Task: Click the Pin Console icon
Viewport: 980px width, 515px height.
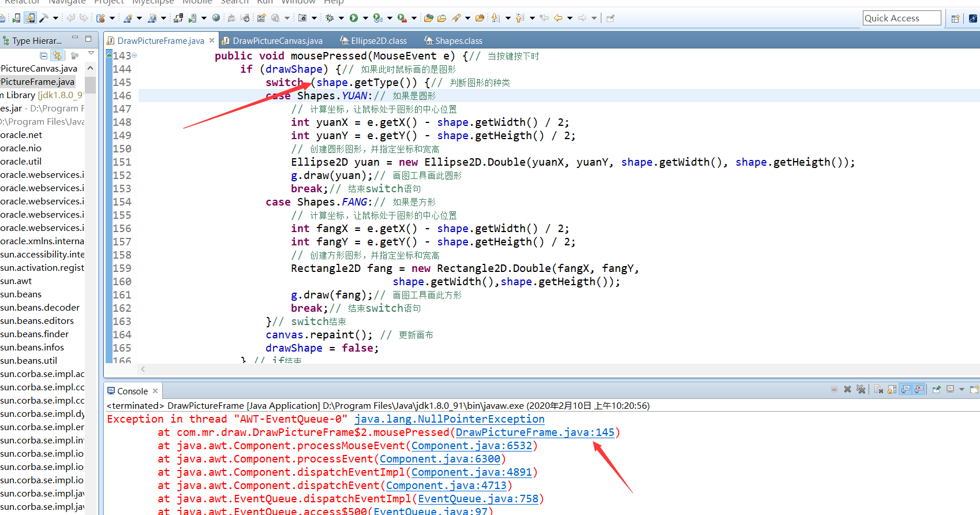Action: pyautogui.click(x=936, y=390)
